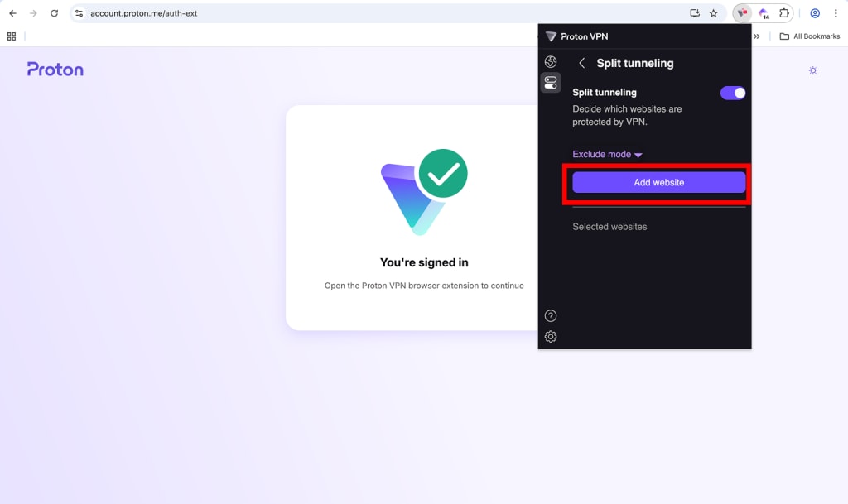Image resolution: width=848 pixels, height=504 pixels.
Task: Switch page theme with sun icon
Action: coord(812,70)
